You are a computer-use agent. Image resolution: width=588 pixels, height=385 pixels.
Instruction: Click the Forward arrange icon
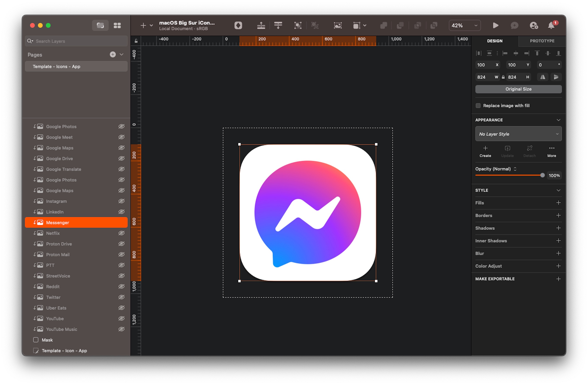(261, 25)
